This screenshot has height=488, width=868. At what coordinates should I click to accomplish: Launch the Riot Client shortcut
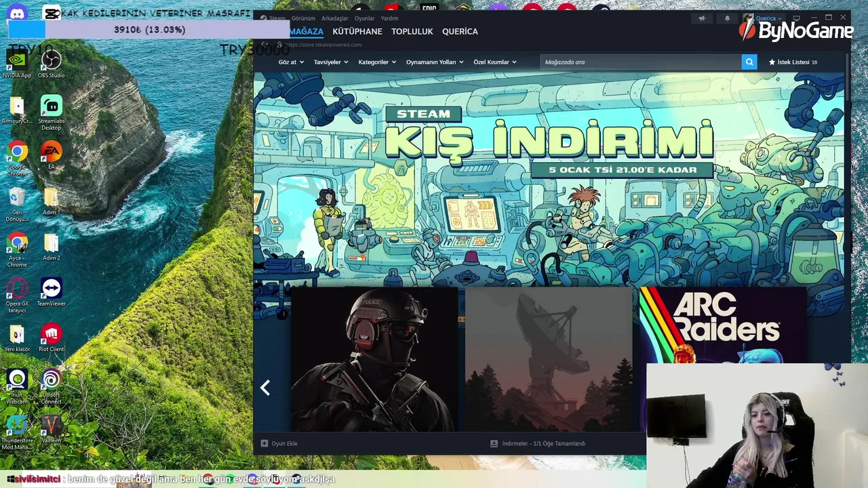tap(51, 338)
